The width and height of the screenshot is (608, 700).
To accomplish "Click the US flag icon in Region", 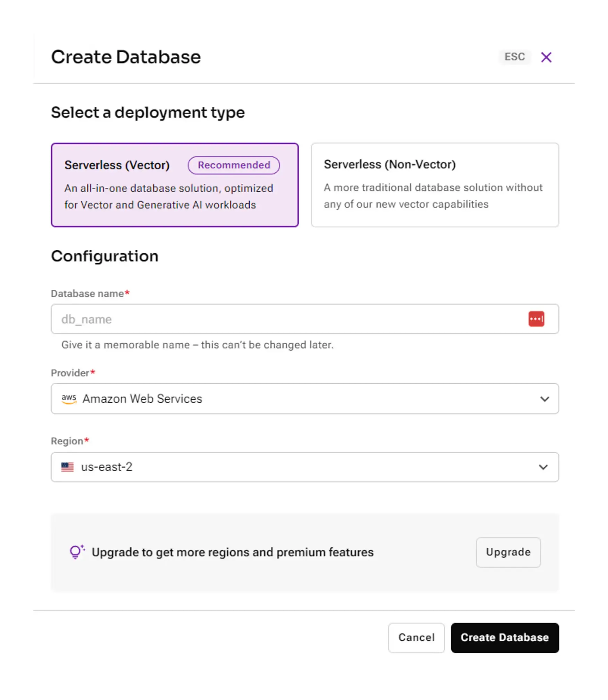I will point(67,467).
